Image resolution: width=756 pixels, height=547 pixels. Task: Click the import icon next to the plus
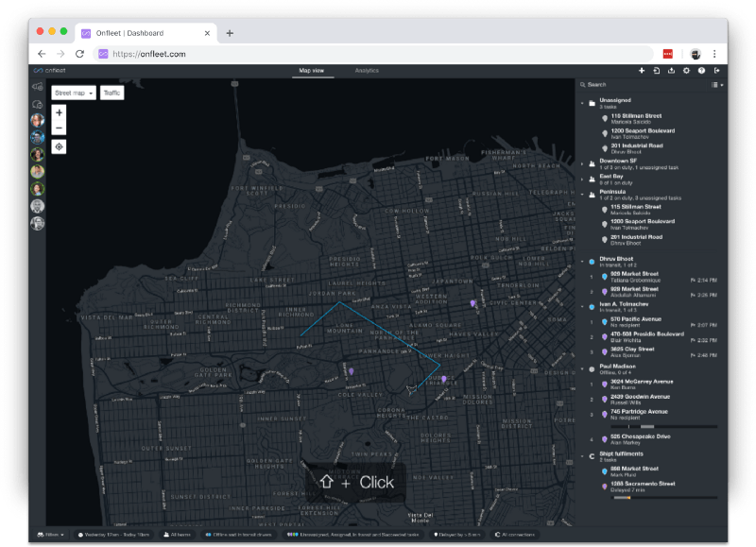pyautogui.click(x=657, y=71)
